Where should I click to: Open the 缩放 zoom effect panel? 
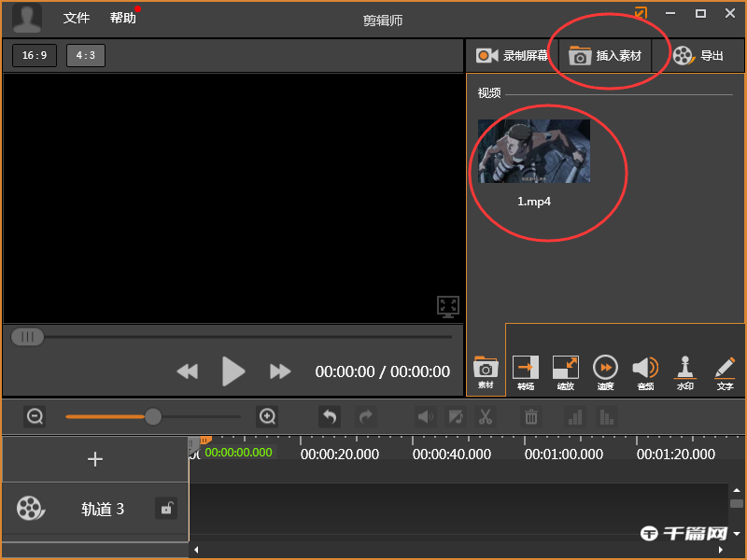tap(566, 371)
